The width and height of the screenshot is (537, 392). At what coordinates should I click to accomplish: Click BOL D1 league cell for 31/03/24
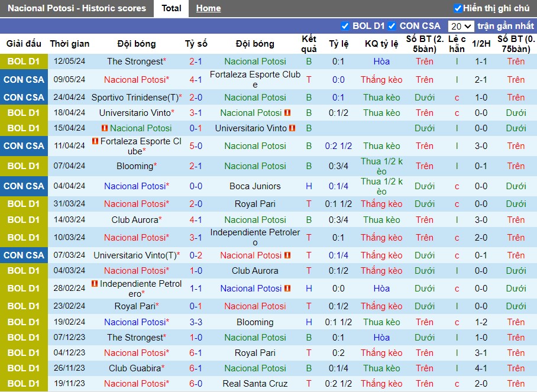24,204
